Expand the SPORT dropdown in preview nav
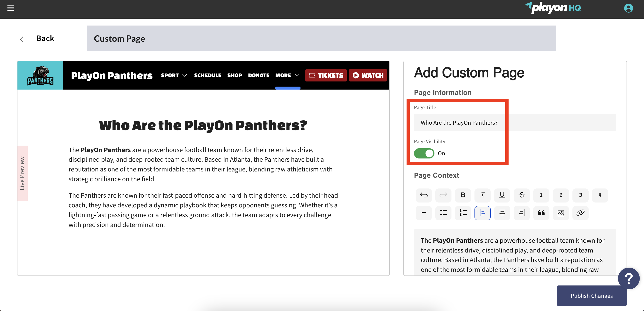The height and width of the screenshot is (311, 644). pyautogui.click(x=174, y=76)
